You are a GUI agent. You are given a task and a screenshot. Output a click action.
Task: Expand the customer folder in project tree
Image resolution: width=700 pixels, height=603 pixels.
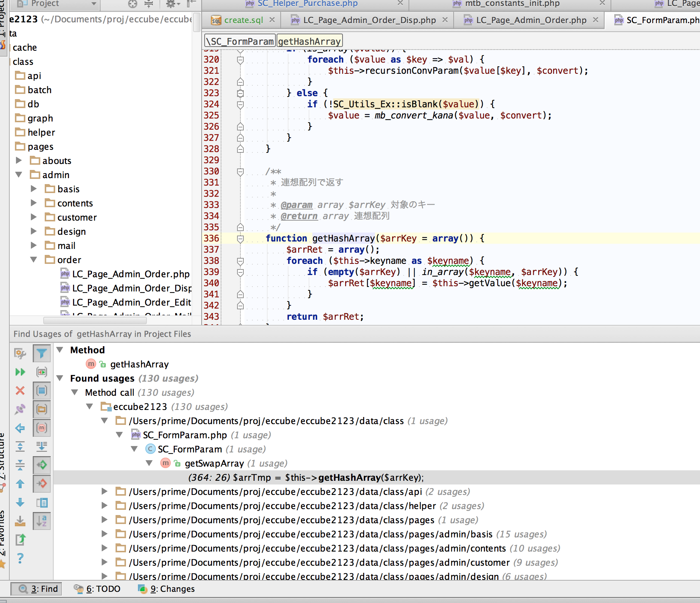34,217
